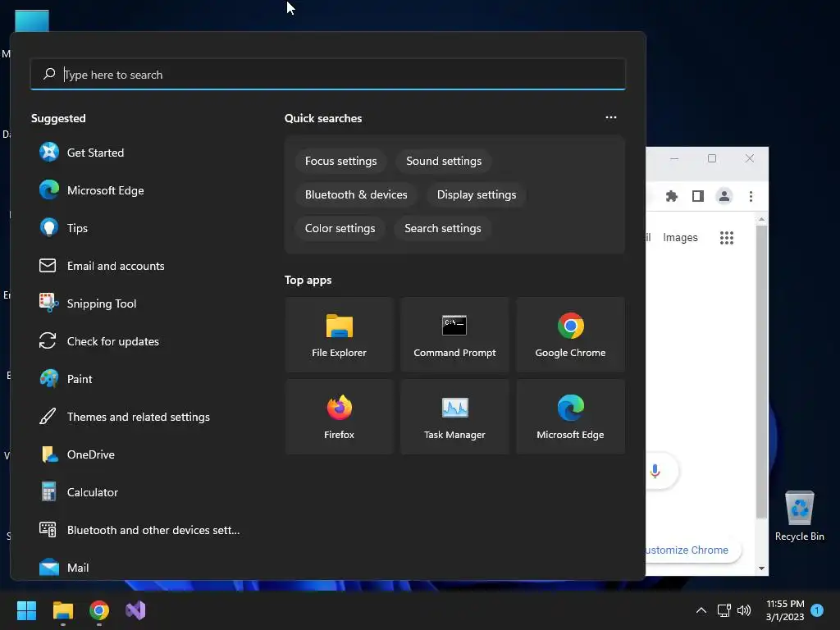The height and width of the screenshot is (630, 840).
Task: Open Google apps grid in Chrome
Action: 727,238
